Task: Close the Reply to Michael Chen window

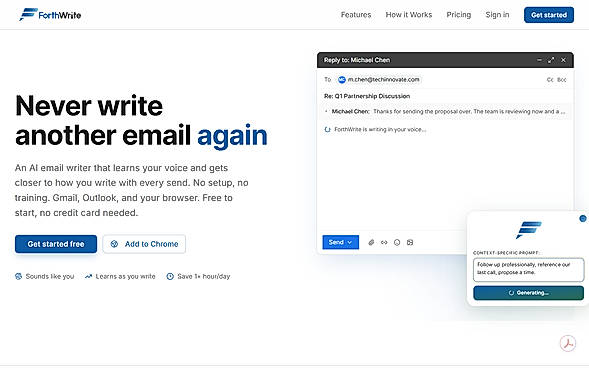Action: coord(563,60)
